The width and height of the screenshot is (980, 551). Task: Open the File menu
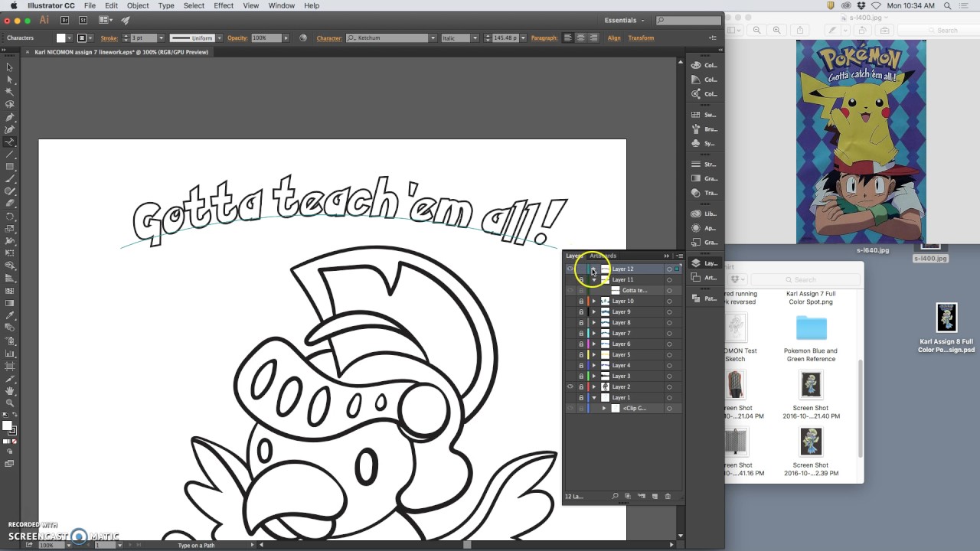(x=90, y=5)
